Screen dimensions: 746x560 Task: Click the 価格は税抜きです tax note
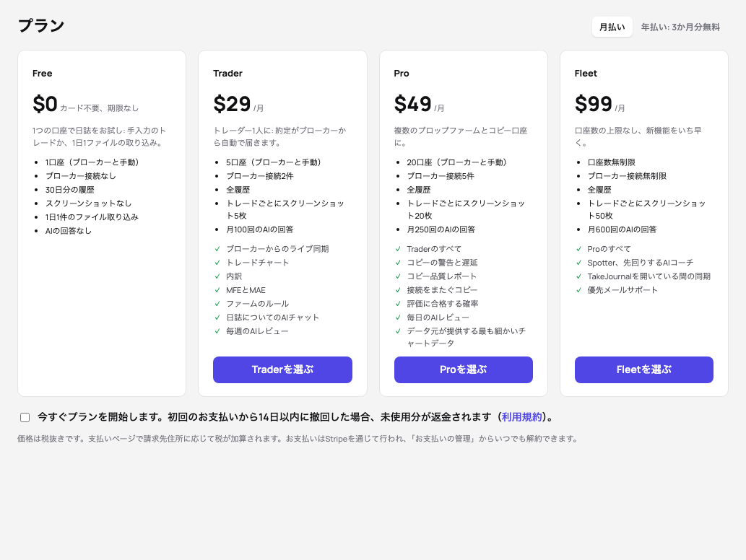coord(298,438)
